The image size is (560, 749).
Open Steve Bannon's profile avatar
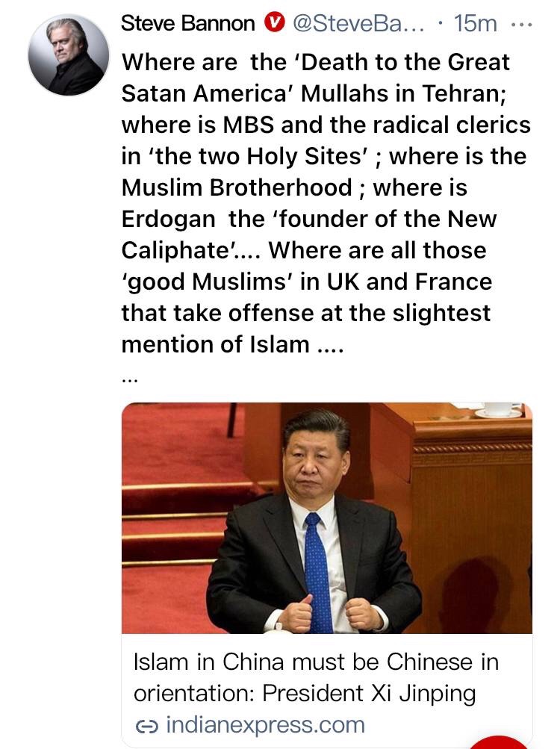coord(69,55)
